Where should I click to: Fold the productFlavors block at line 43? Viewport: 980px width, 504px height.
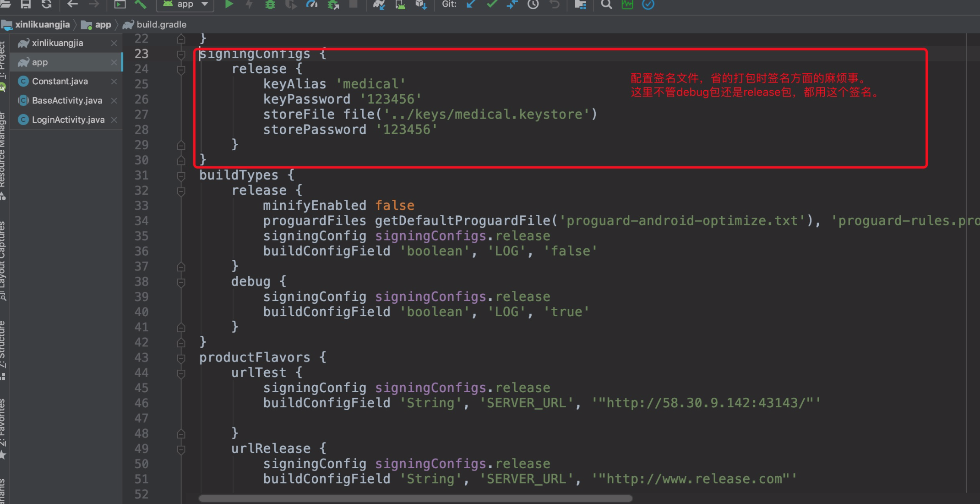point(181,358)
